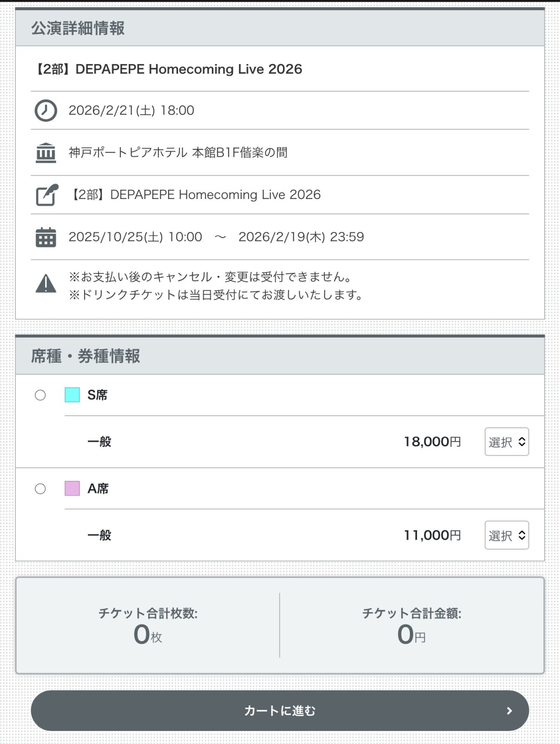Open quantity dropdown for 18,000円 ticket
This screenshot has width=560, height=744.
click(x=507, y=442)
